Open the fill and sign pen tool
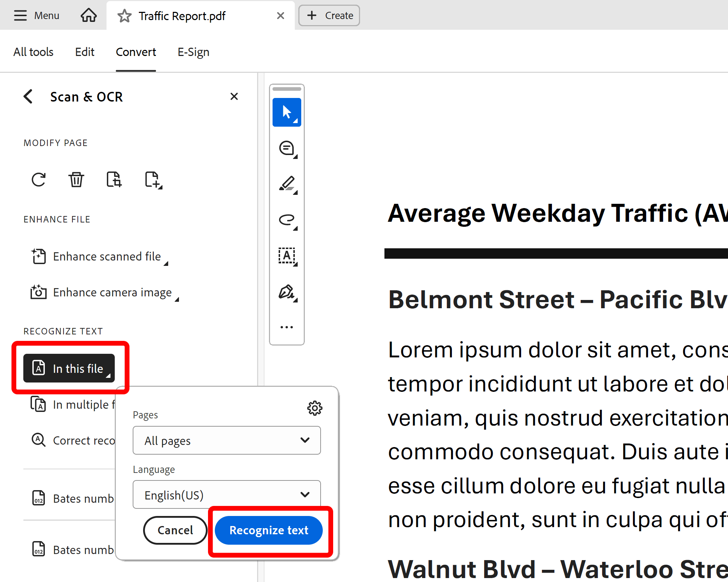Image resolution: width=728 pixels, height=582 pixels. click(287, 292)
